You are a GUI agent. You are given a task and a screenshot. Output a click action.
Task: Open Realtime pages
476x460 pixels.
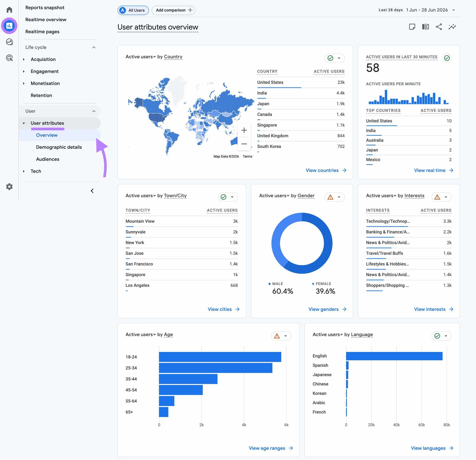click(42, 32)
